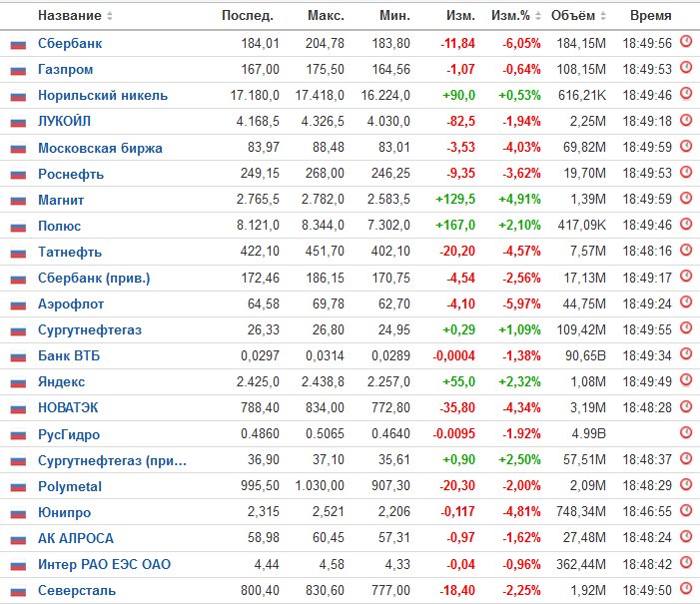Click the Russian flag beside АК АЛРОСА

click(18, 539)
